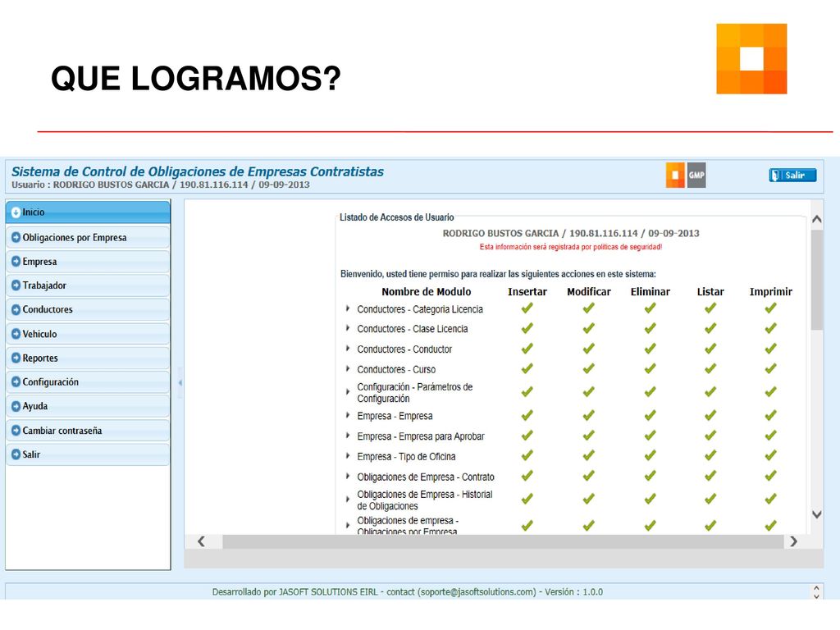Click Eliminar checkmark for Conductores - Conductor
The image size is (840, 630).
coord(650,349)
